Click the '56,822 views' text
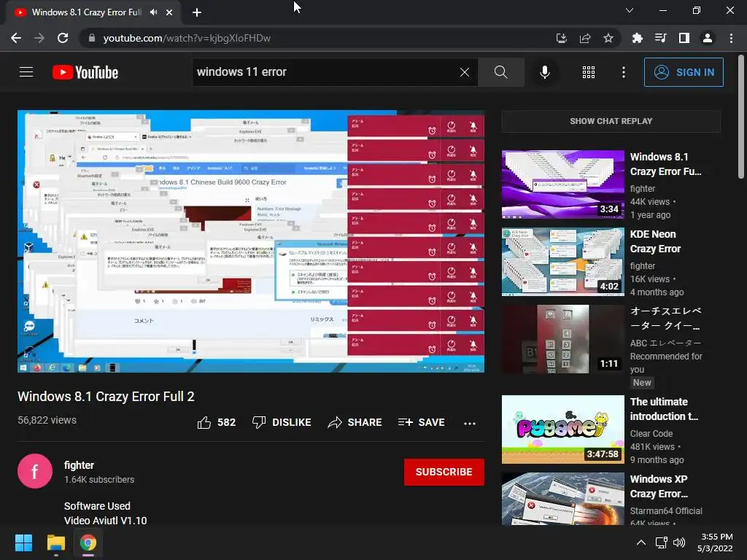Screen dimensions: 747x560 coord(47,420)
